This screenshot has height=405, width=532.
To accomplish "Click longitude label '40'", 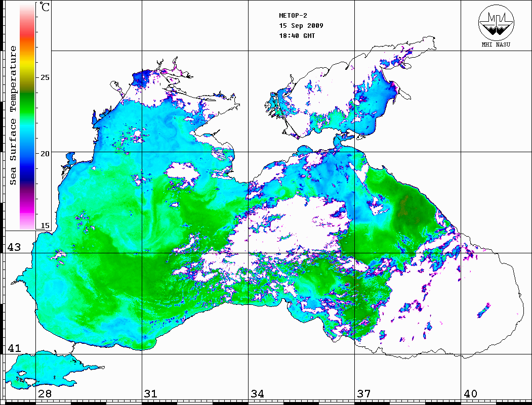I will pos(470,393).
